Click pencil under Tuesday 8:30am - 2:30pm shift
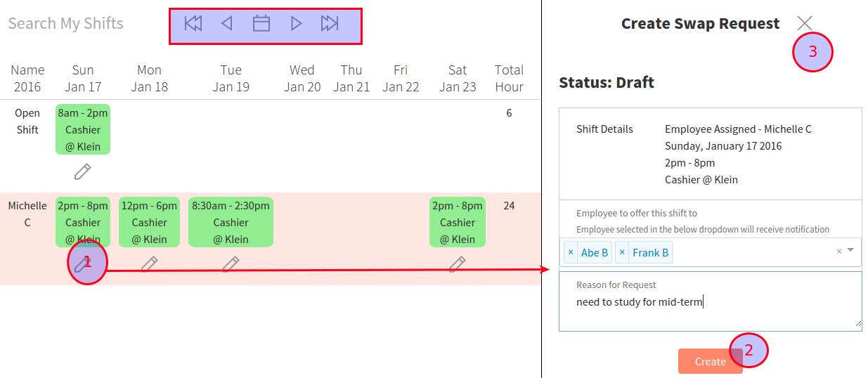This screenshot has height=378, width=868. [x=231, y=264]
